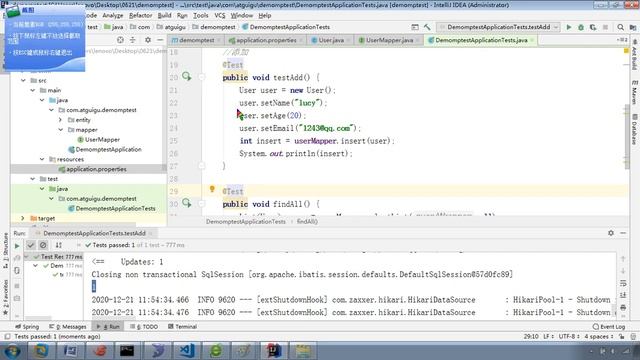Open the 0: Messages tool window button

[68, 327]
